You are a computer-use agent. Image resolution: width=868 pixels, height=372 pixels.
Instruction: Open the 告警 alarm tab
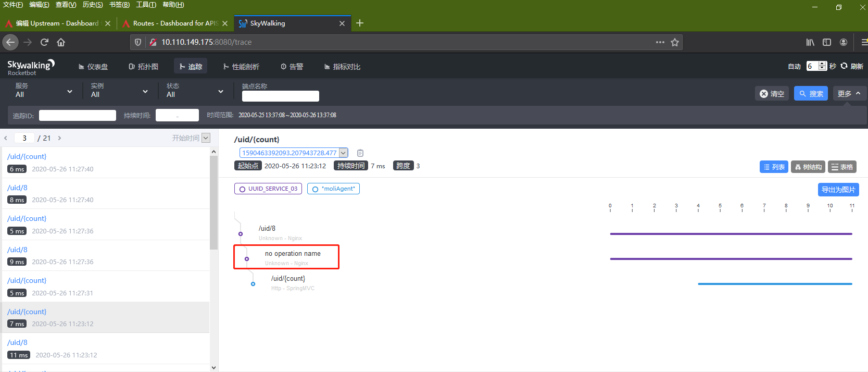(x=292, y=67)
